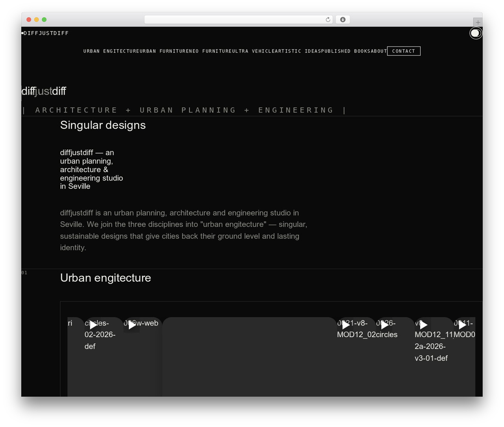Open the Urban Engitecture nav item
This screenshot has width=504, height=427.
pyautogui.click(x=111, y=51)
